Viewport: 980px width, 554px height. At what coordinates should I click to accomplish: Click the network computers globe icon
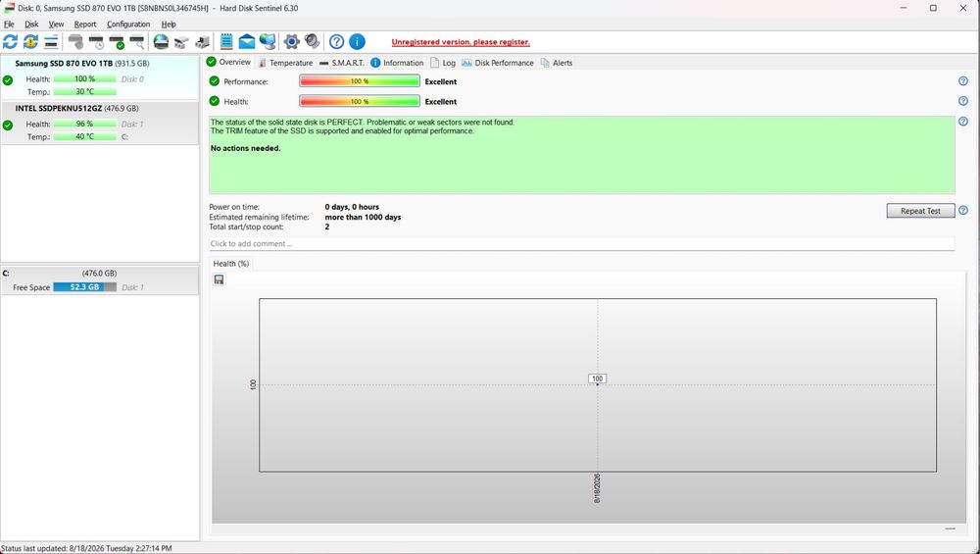(268, 42)
